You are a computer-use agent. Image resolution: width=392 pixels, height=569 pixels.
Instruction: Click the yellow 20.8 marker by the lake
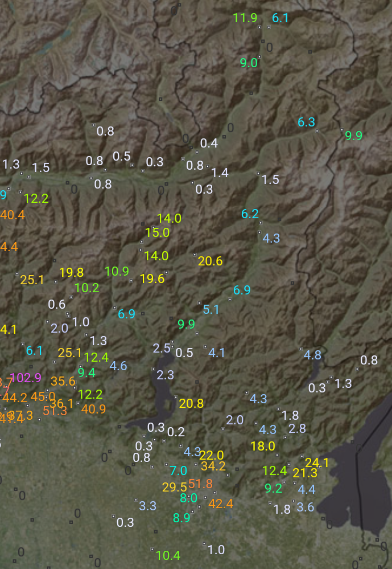(x=191, y=403)
